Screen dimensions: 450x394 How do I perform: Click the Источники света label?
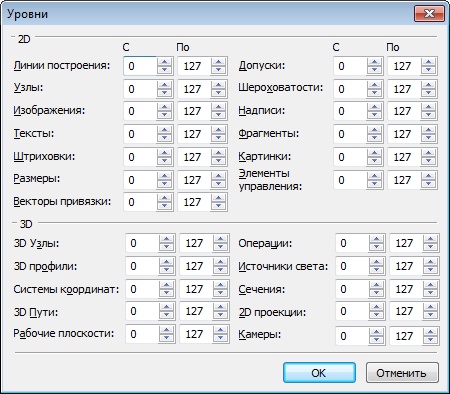pos(283,266)
